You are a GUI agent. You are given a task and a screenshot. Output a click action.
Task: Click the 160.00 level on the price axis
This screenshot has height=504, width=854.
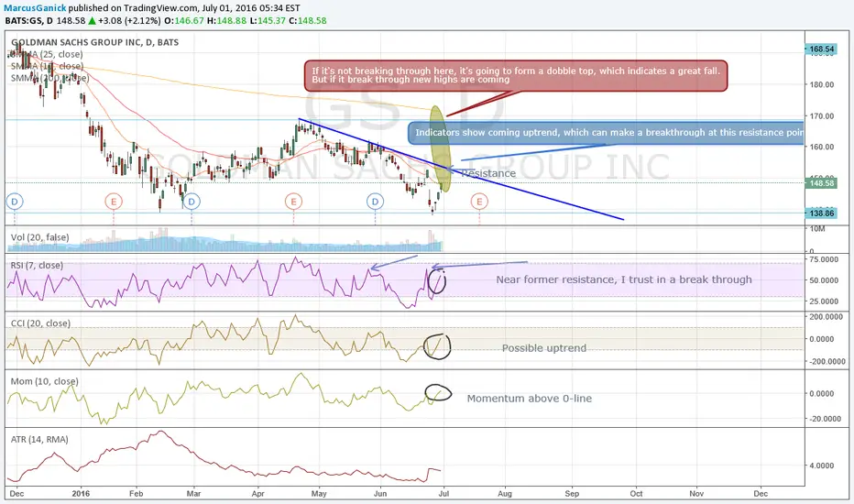[x=822, y=147]
